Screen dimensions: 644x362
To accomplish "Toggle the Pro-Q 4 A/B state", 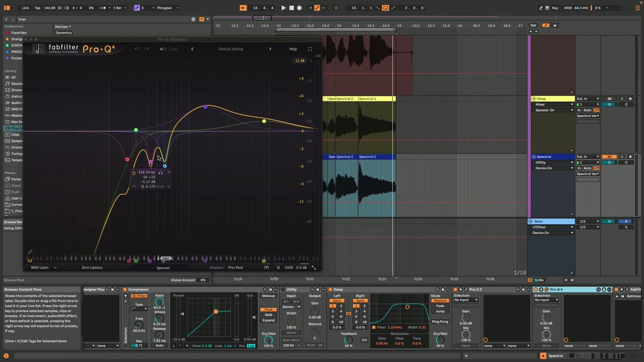I will click(x=163, y=49).
